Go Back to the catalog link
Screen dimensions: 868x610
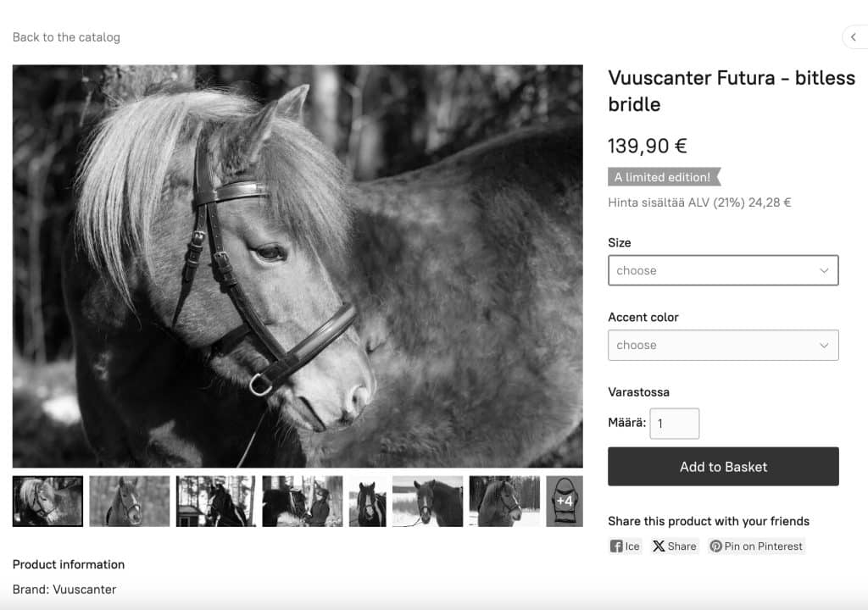(66, 37)
